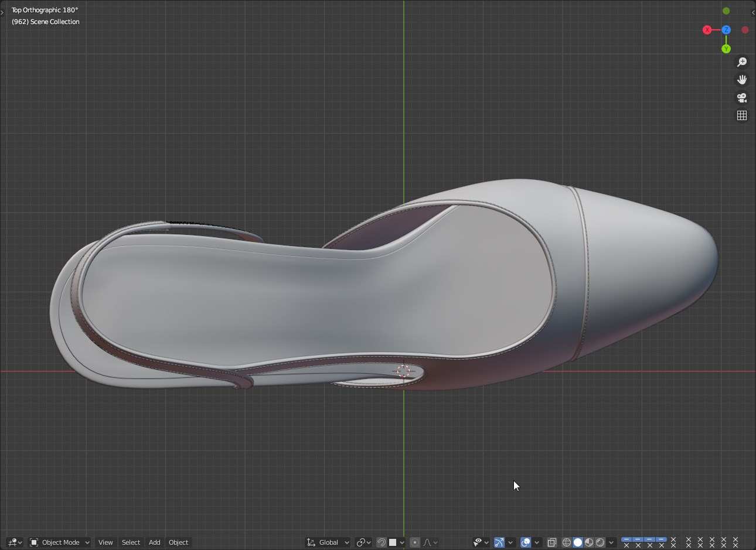
Task: Toggle the camera view icon
Action: coord(742,98)
